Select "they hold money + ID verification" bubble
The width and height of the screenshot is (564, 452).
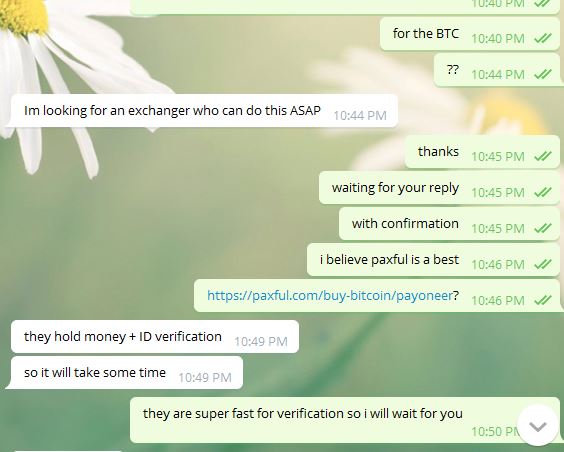(155, 337)
